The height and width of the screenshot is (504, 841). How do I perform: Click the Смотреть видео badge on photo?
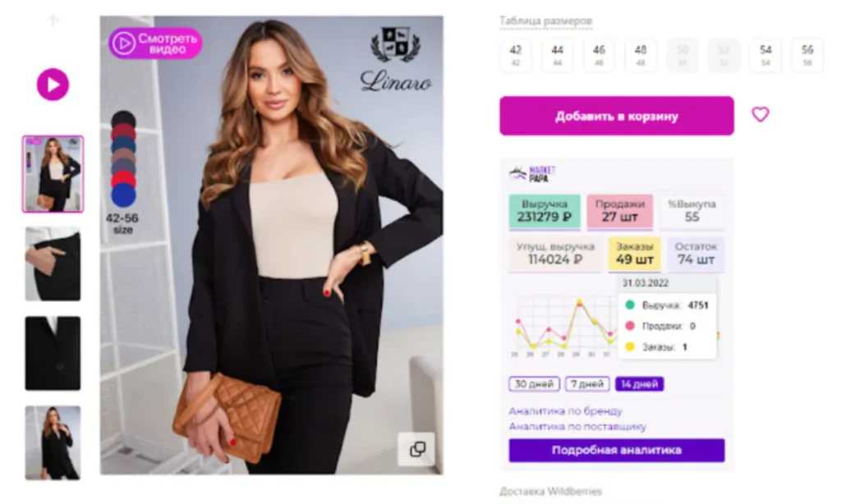tap(155, 44)
